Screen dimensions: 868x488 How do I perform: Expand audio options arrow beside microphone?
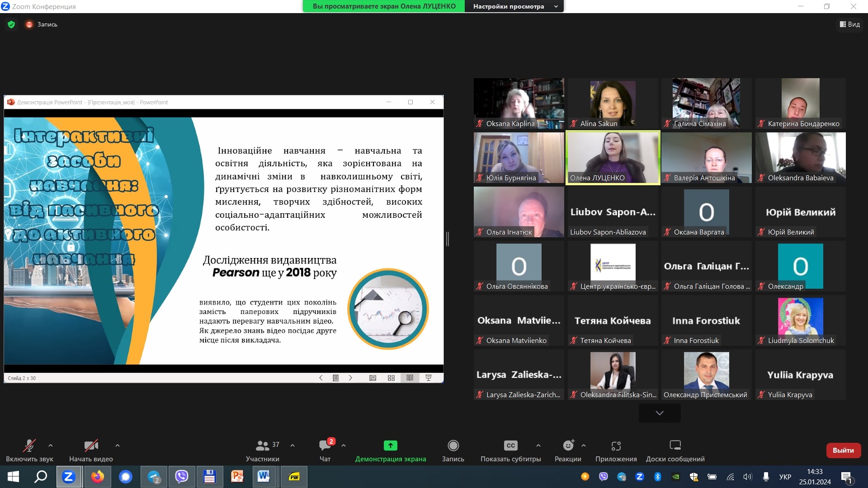click(51, 446)
